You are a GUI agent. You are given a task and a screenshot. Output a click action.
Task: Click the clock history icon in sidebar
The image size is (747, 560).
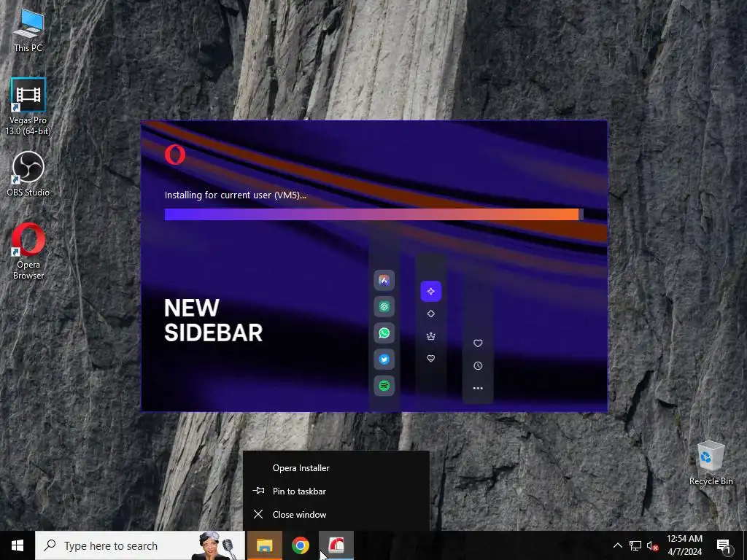click(478, 366)
